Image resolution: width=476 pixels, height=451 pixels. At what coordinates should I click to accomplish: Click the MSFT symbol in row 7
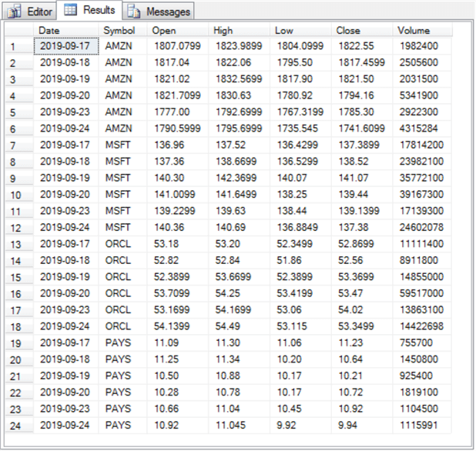click(122, 145)
